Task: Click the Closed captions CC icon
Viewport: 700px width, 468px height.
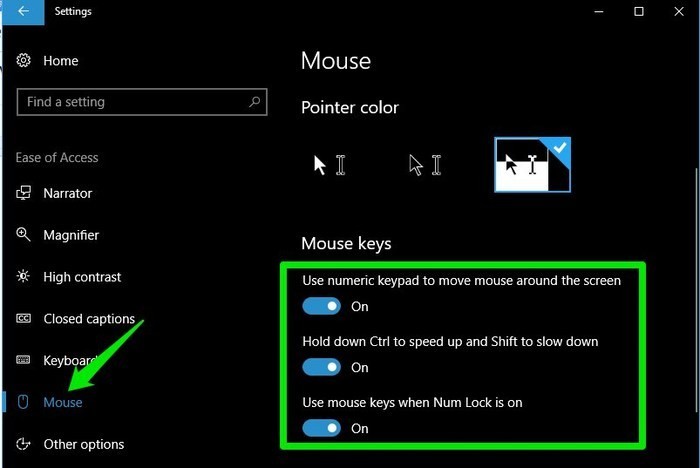Action: pos(24,319)
